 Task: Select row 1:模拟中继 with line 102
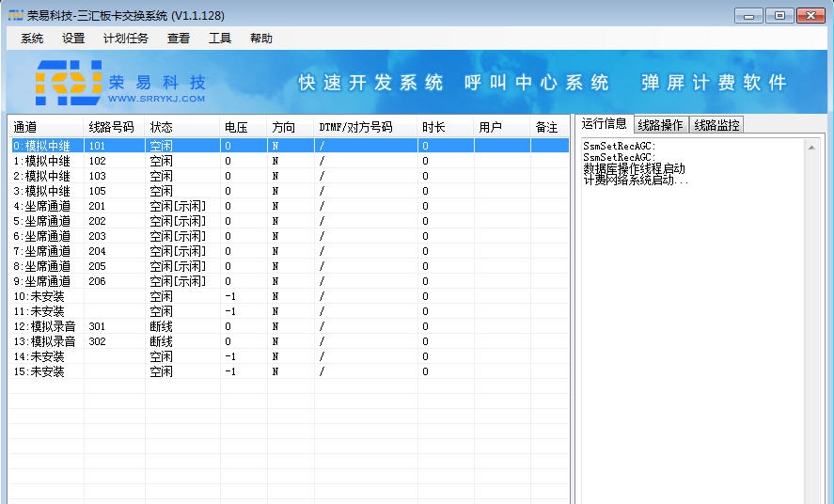pos(42,161)
